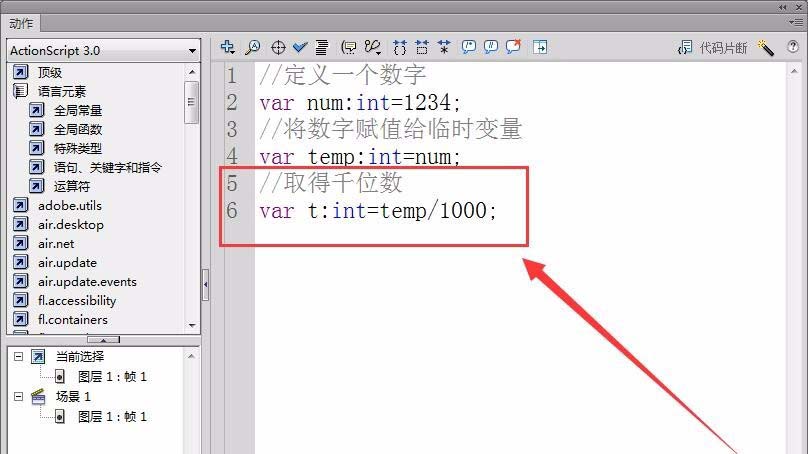The height and width of the screenshot is (454, 808).
Task: Apply Auto format to the code
Action: [322, 47]
